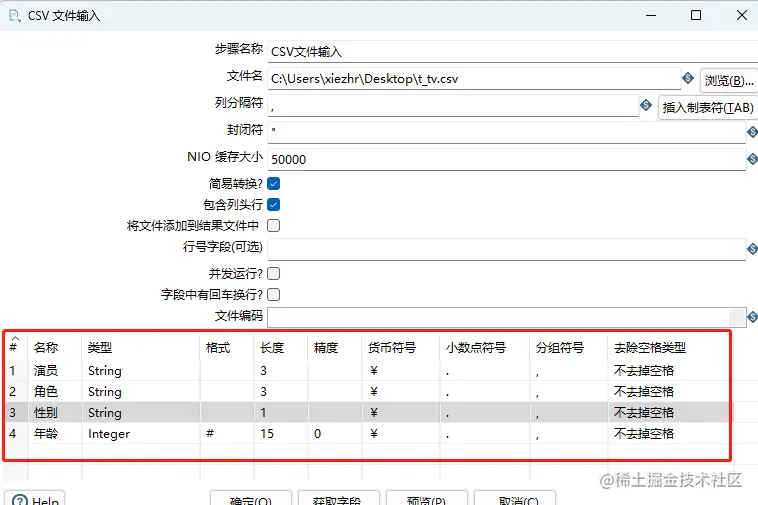This screenshot has height=505, width=758.
Task: Click the 确定(O) button
Action: pyautogui.click(x=251, y=499)
